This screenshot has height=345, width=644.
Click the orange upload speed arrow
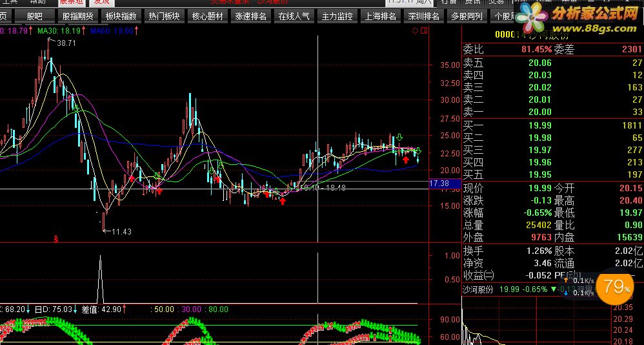coord(566,281)
